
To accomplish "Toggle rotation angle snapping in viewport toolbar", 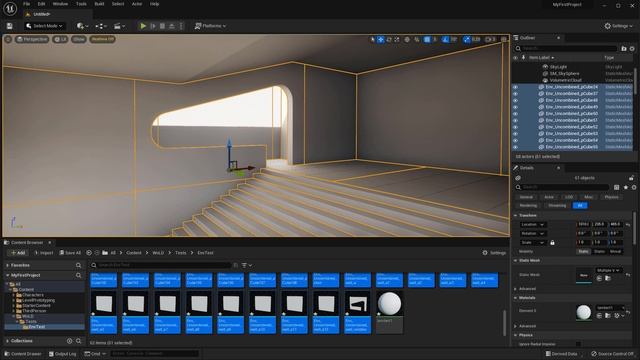I will point(445,40).
